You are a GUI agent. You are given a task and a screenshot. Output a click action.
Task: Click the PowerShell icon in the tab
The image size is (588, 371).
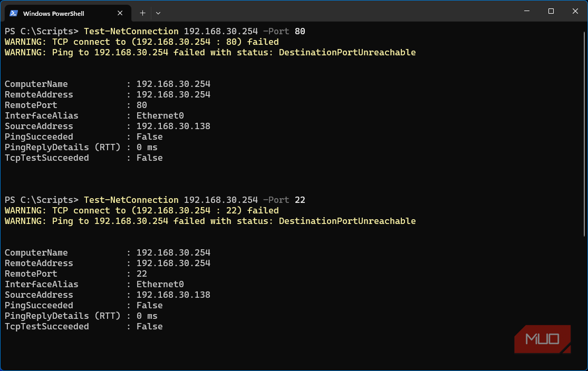click(x=14, y=14)
